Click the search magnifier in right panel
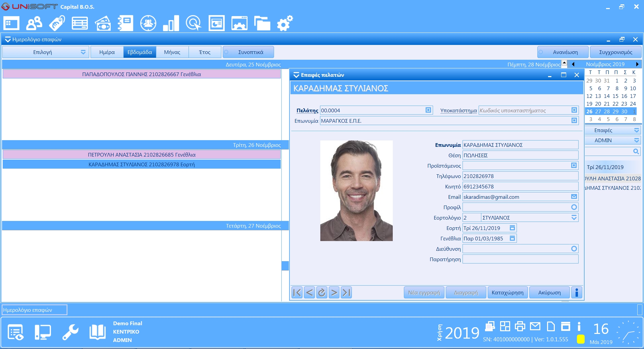 tap(636, 152)
